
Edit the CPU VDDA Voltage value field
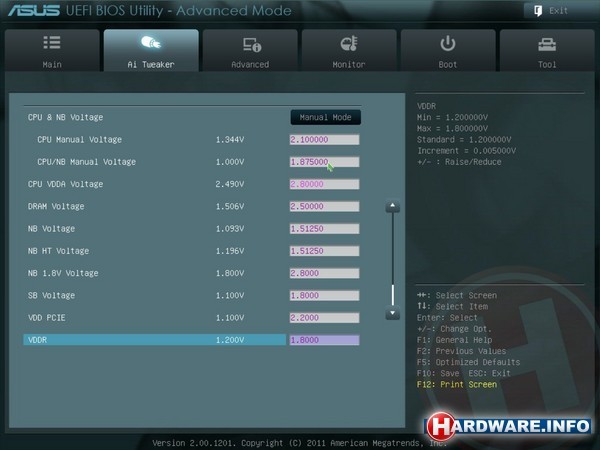coord(324,184)
